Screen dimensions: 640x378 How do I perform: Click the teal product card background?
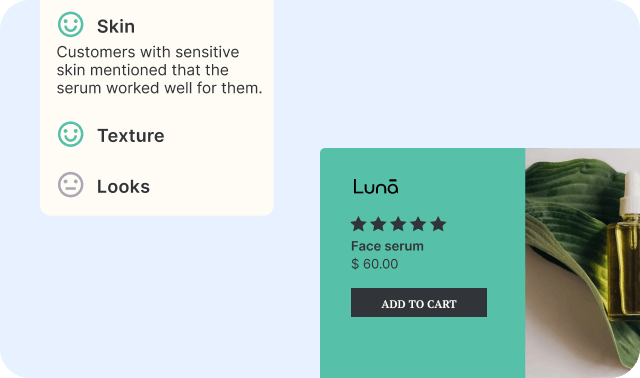click(422, 263)
